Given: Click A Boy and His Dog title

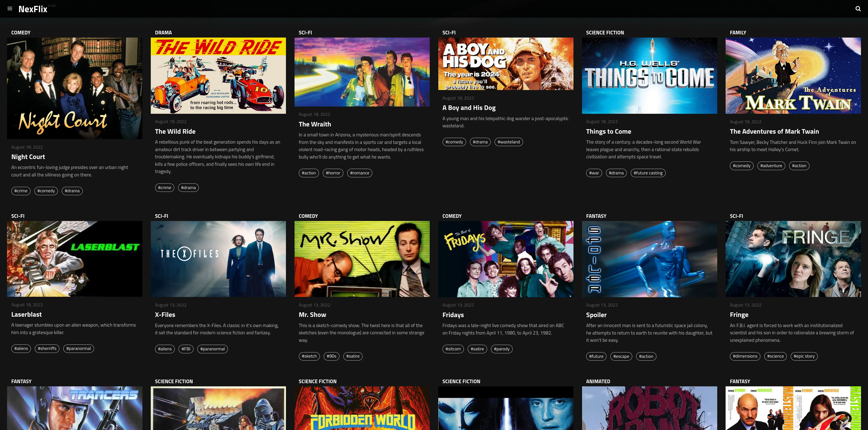Looking at the screenshot, I should click(469, 108).
